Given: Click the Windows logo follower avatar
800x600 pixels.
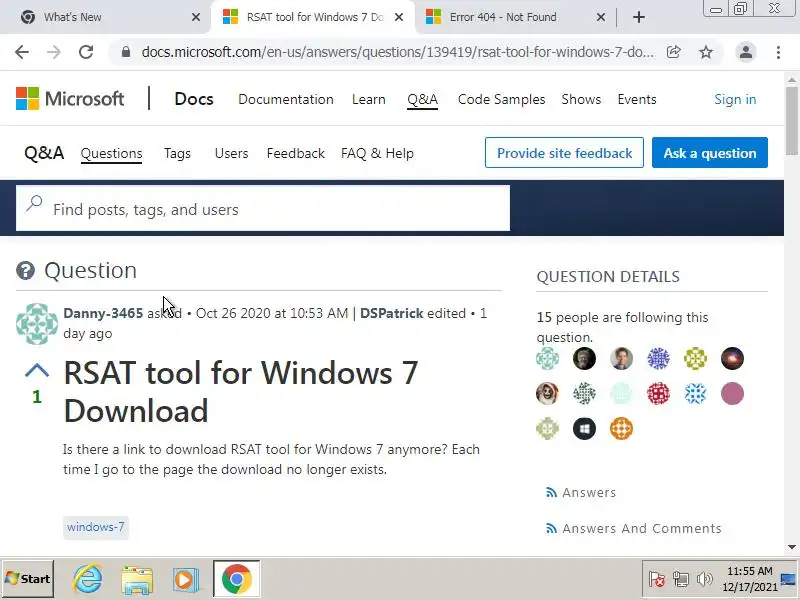Looking at the screenshot, I should point(584,429).
